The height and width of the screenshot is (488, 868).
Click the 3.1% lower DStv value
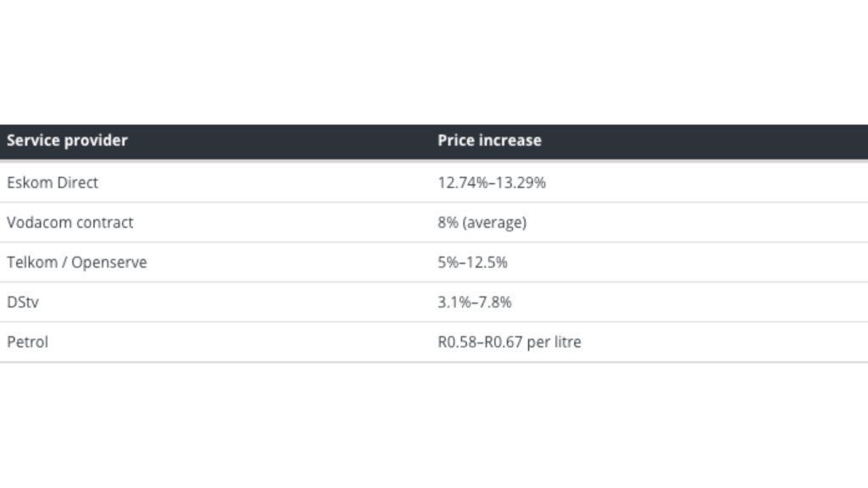[x=453, y=302]
